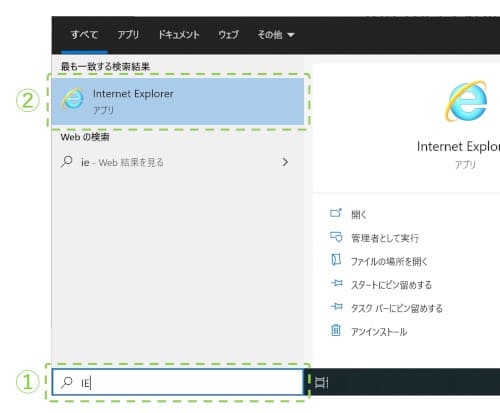Open Task View icon on taskbar
This screenshot has width=500, height=413.
coord(321,382)
